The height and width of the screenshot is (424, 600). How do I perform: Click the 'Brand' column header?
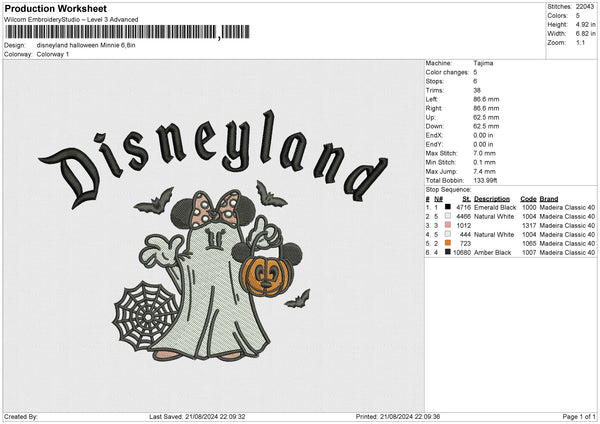coord(549,199)
